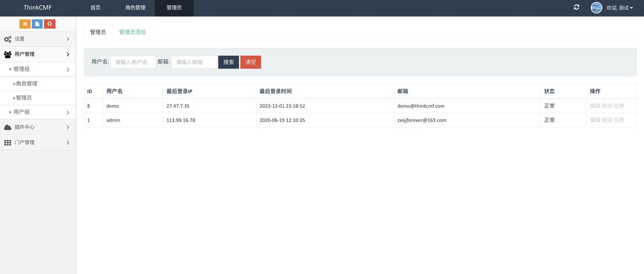Viewport: 644px width, 274px height.
Task: Switch to 角色管理 top navigation tab
Action: pos(135,8)
